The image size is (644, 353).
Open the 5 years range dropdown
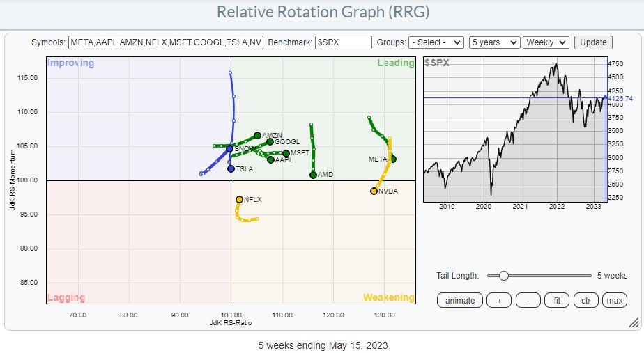494,42
